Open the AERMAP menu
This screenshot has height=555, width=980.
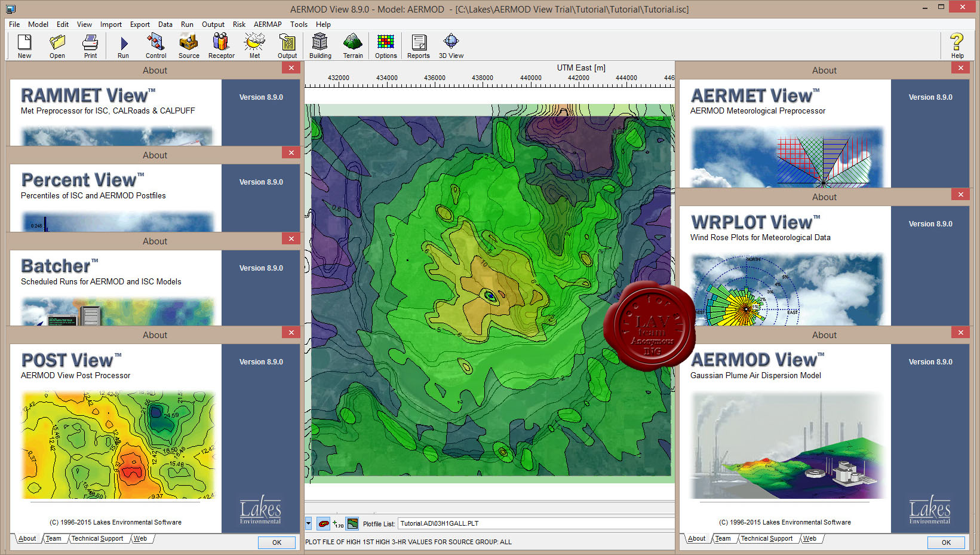pyautogui.click(x=268, y=24)
